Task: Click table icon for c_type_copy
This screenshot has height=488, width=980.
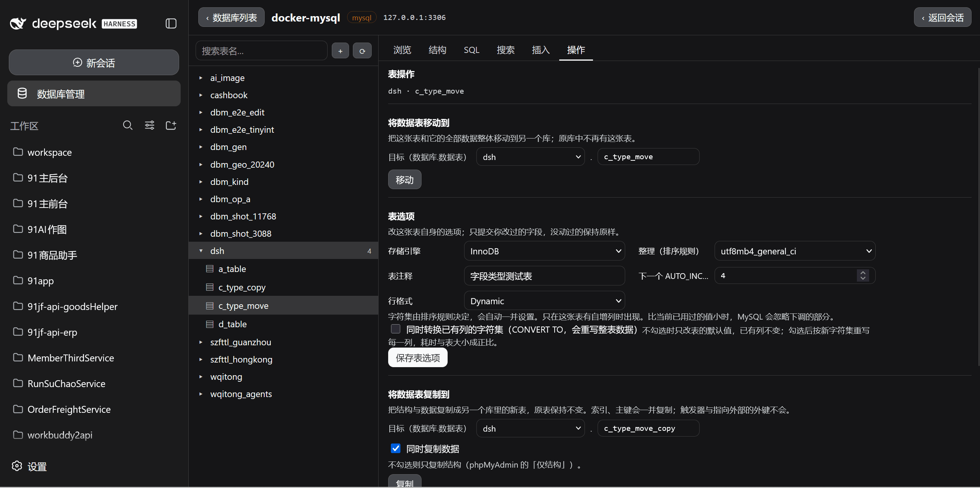Action: pos(210,287)
